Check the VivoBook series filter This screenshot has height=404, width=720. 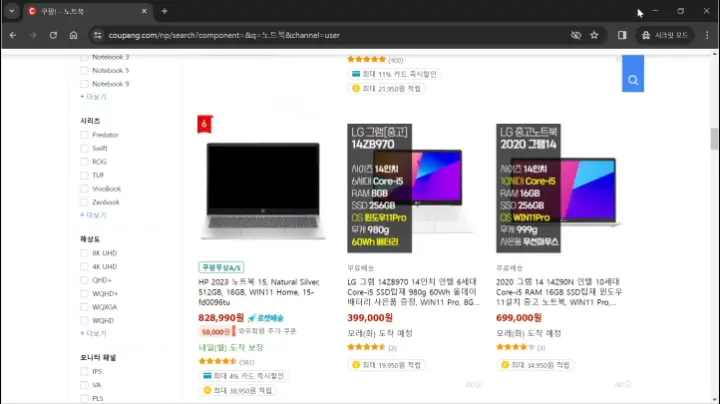(84, 189)
